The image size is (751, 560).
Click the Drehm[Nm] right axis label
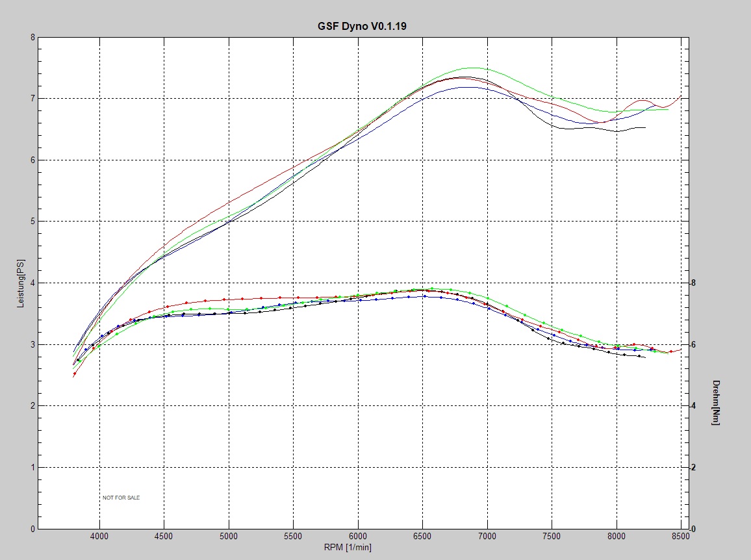click(x=716, y=402)
